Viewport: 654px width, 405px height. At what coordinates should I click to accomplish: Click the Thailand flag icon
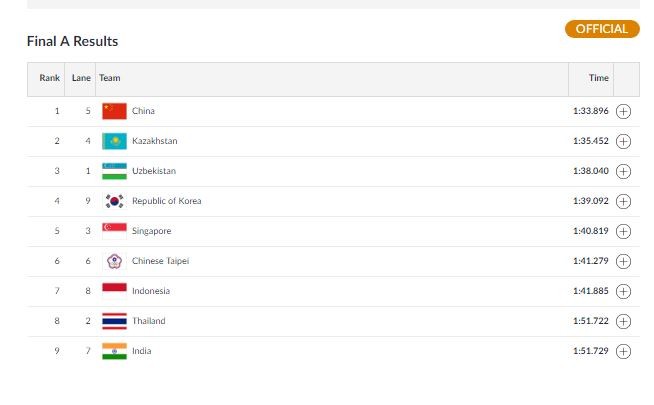[x=114, y=322]
